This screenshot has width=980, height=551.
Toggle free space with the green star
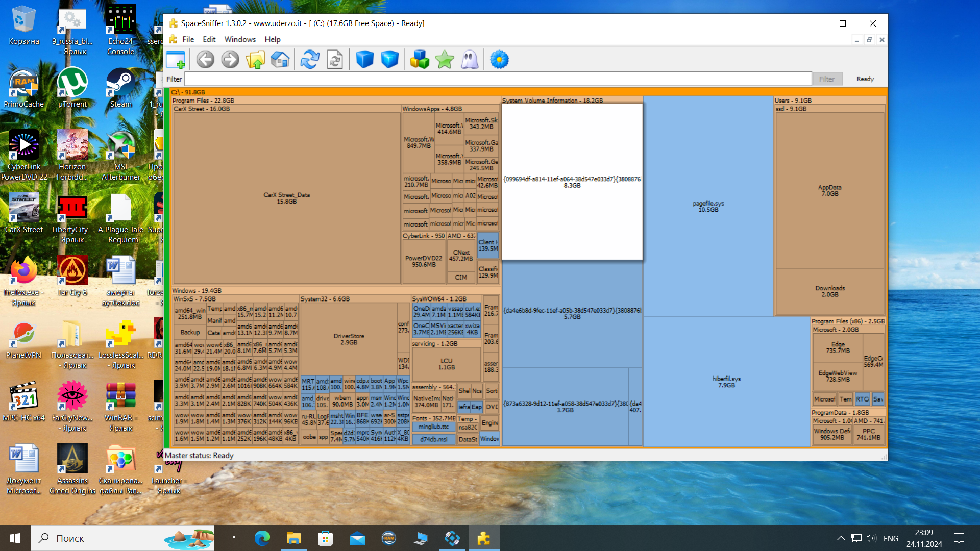[445, 60]
